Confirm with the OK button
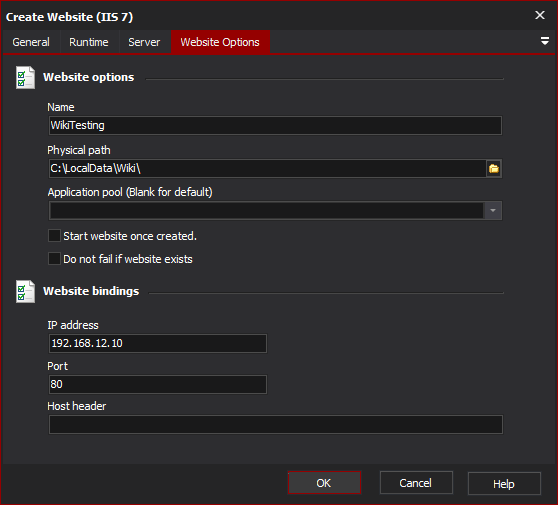558x505 pixels. click(324, 483)
